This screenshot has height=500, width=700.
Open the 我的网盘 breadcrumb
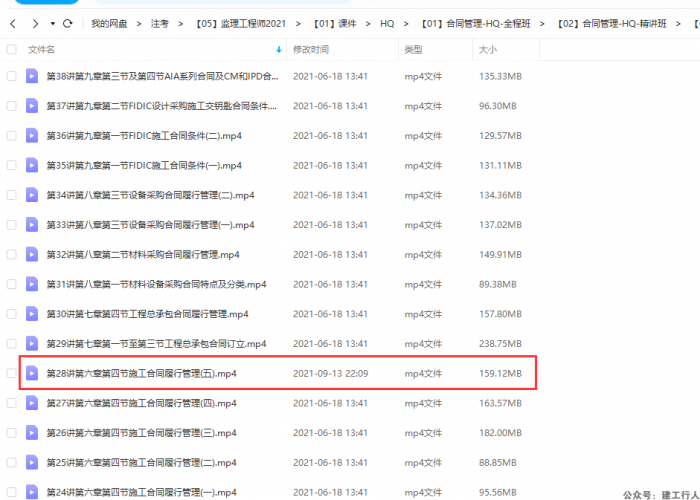pyautogui.click(x=109, y=24)
